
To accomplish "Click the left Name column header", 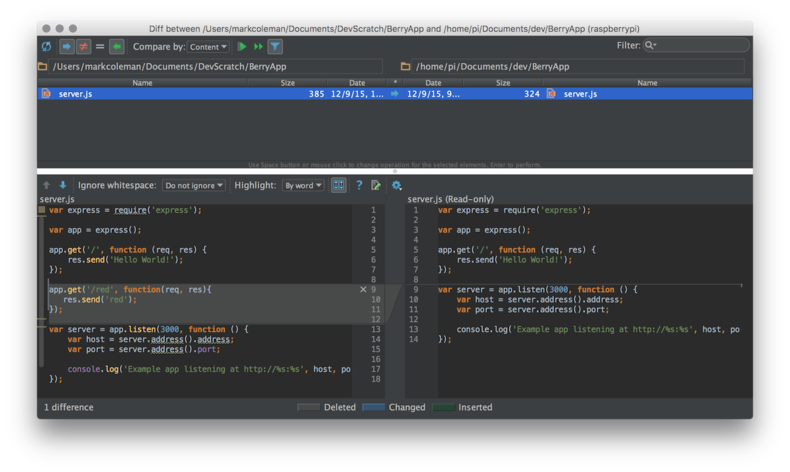I will (x=142, y=83).
